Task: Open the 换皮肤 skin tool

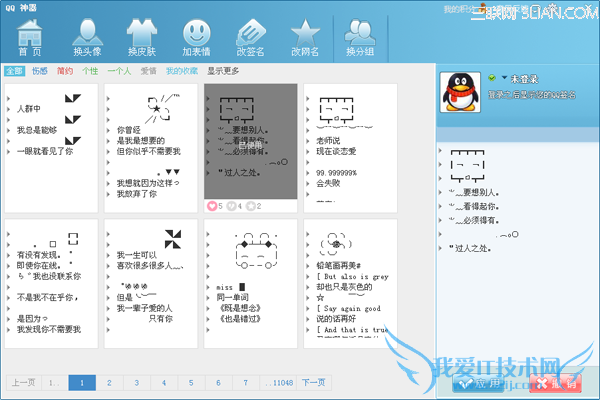Action: pos(142,38)
